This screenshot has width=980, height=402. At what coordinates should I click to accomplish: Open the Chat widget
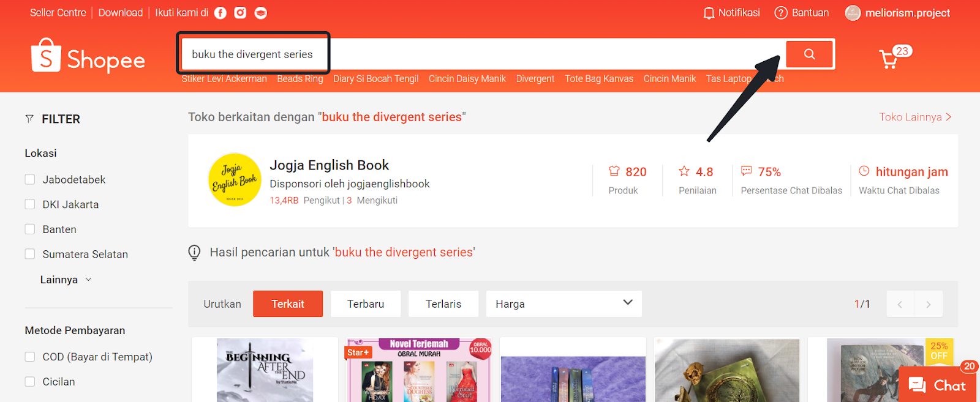point(937,385)
